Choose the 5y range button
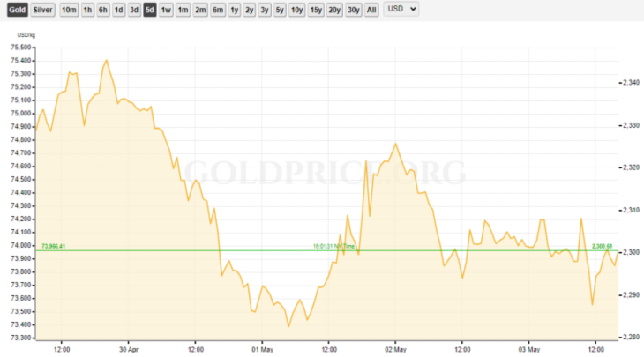 [x=280, y=10]
